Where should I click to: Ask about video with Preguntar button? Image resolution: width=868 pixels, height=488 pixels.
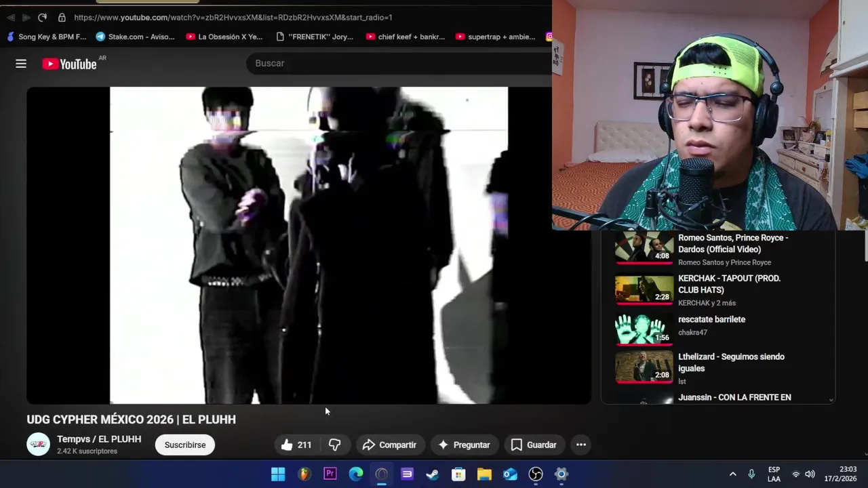point(464,445)
